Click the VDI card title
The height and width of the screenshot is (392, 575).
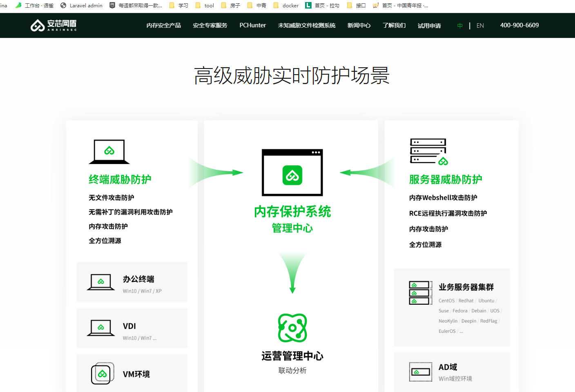(x=129, y=326)
